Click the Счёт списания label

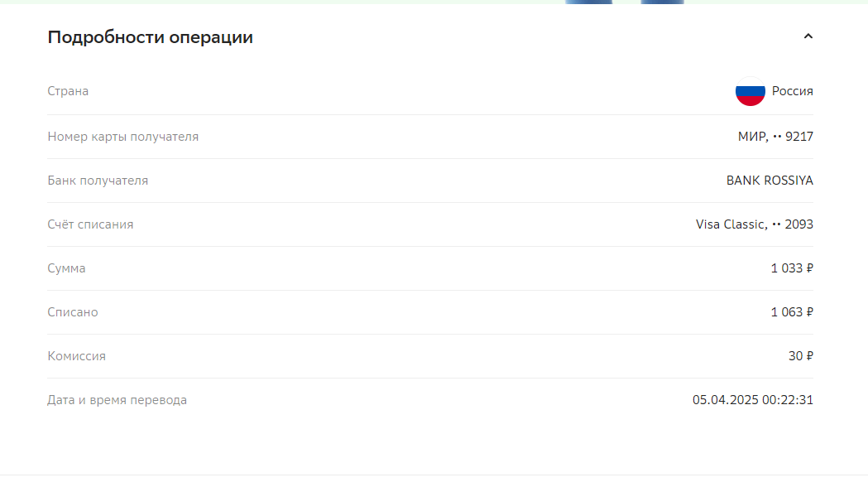[x=90, y=224]
